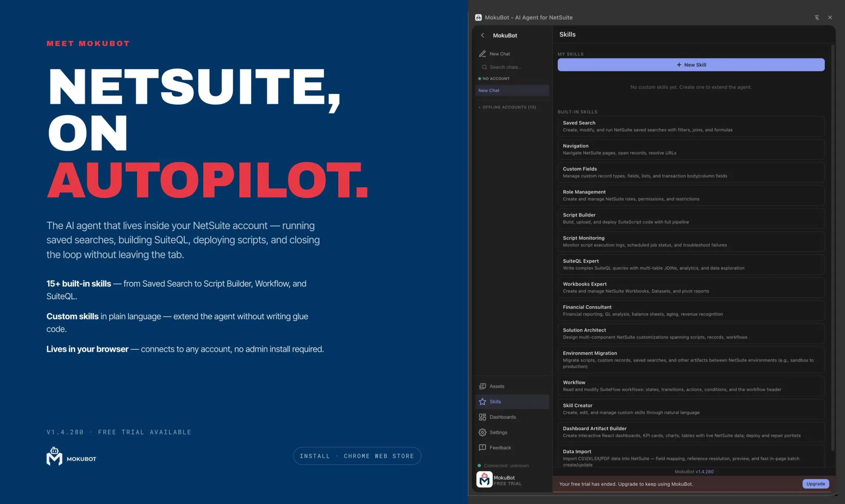This screenshot has width=845, height=504.
Task: Open the Custom Fields skill
Action: pos(691,172)
